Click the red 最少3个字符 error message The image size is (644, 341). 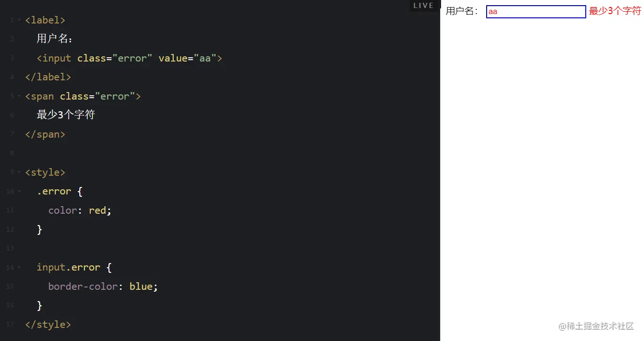pyautogui.click(x=614, y=11)
